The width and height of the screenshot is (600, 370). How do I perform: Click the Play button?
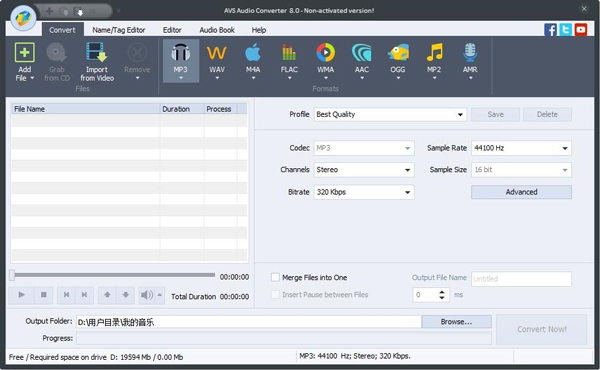click(21, 295)
